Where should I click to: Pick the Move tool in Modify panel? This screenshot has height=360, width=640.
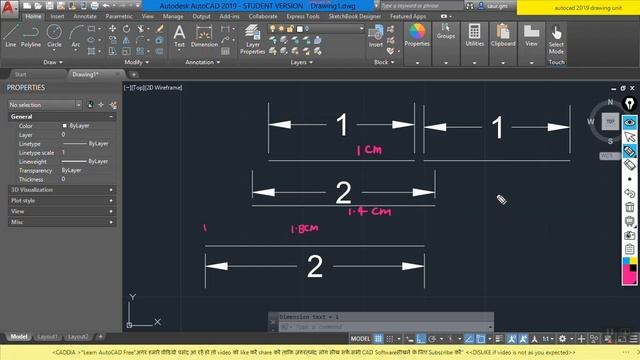112,29
